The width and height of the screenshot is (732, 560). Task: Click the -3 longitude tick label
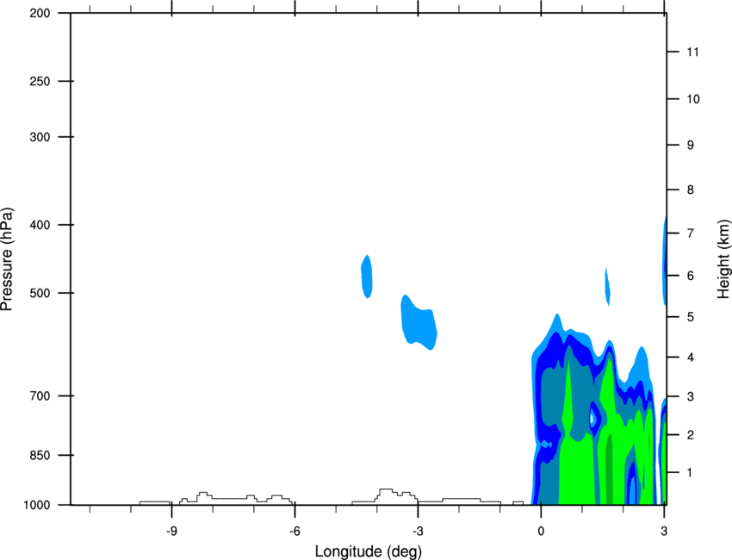click(418, 532)
